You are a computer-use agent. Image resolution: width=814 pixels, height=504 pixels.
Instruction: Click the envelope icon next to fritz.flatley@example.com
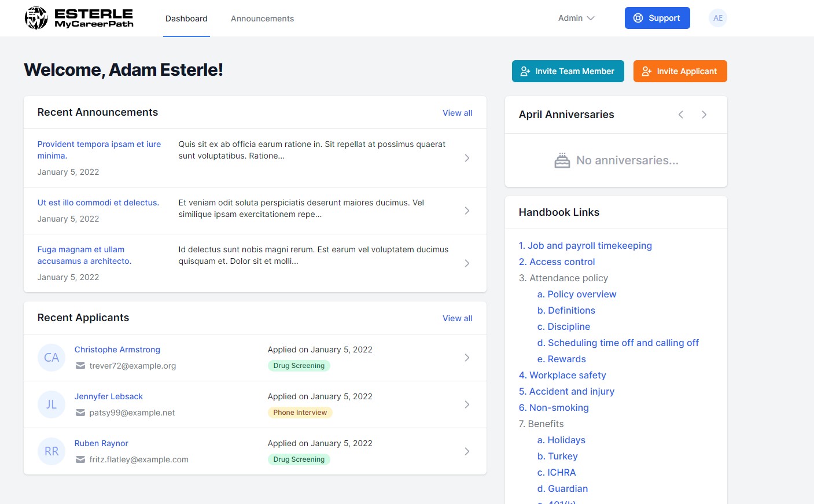80,459
